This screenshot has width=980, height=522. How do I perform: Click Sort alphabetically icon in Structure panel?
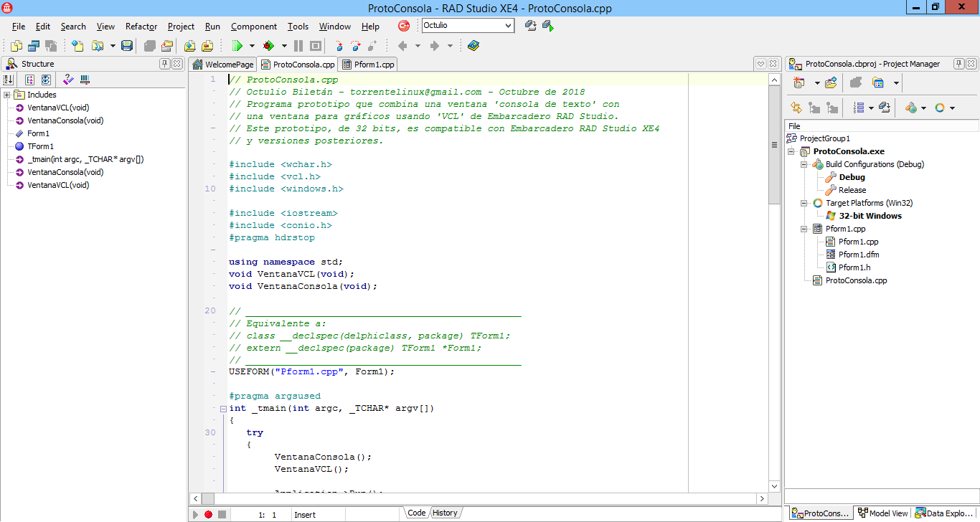(9, 80)
